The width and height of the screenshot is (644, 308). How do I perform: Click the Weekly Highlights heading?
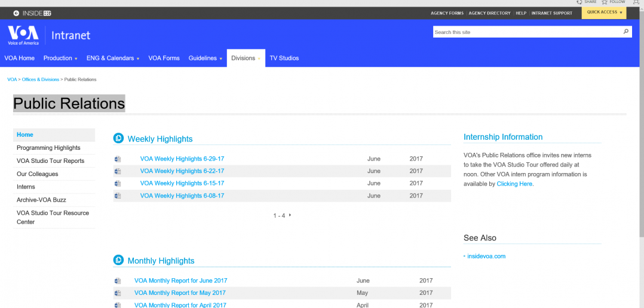pyautogui.click(x=160, y=139)
